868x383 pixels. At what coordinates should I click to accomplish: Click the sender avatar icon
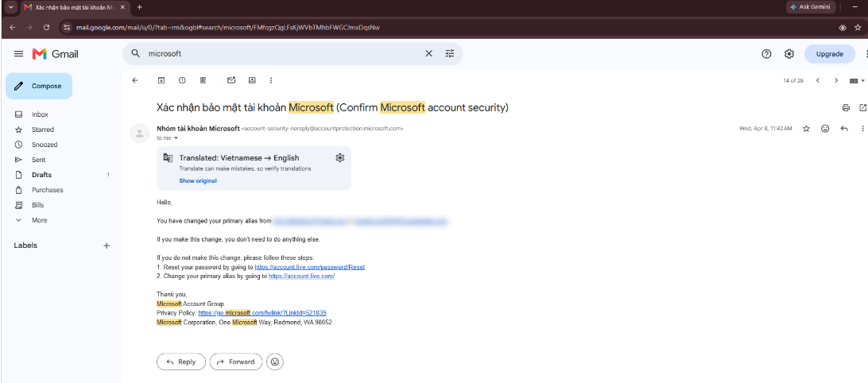pyautogui.click(x=140, y=133)
